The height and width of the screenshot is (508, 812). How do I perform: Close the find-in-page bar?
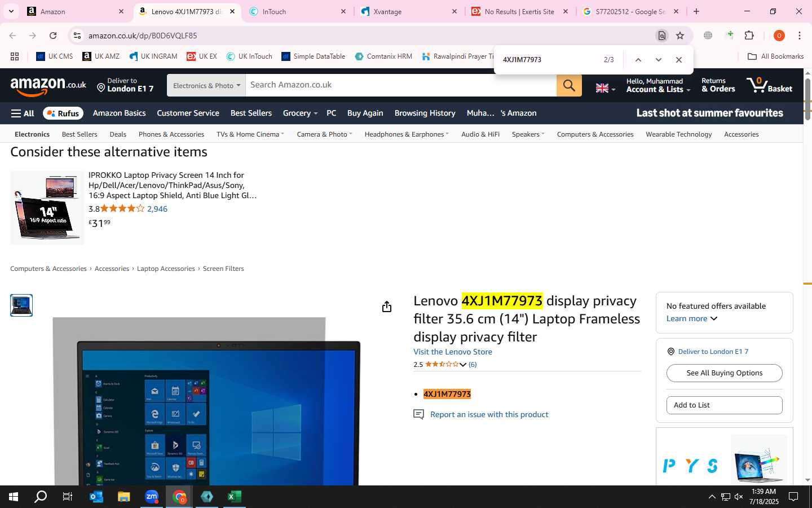point(679,60)
